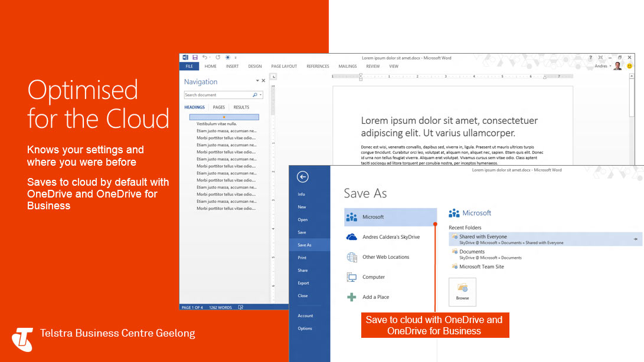
Task: Open 'Microsoft Team Site' folder
Action: (478, 266)
